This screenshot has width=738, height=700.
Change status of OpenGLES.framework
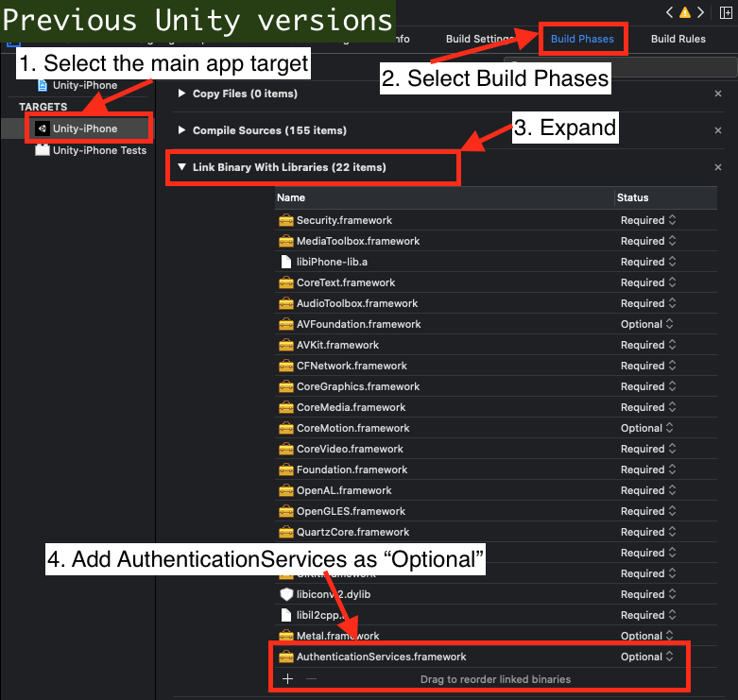[x=648, y=511]
